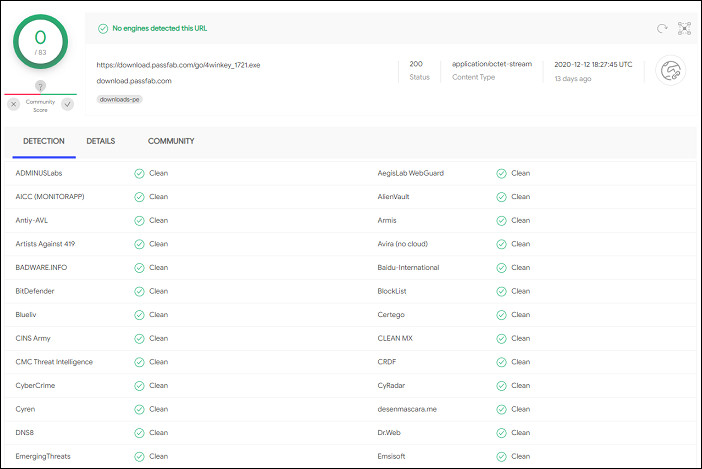The image size is (702, 469).
Task: Click the clean check icon for CINS Army
Action: pos(139,339)
